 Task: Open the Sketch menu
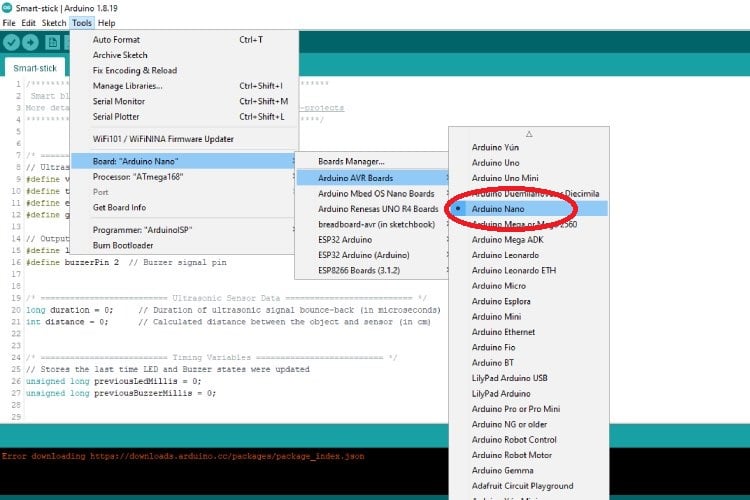[54, 22]
